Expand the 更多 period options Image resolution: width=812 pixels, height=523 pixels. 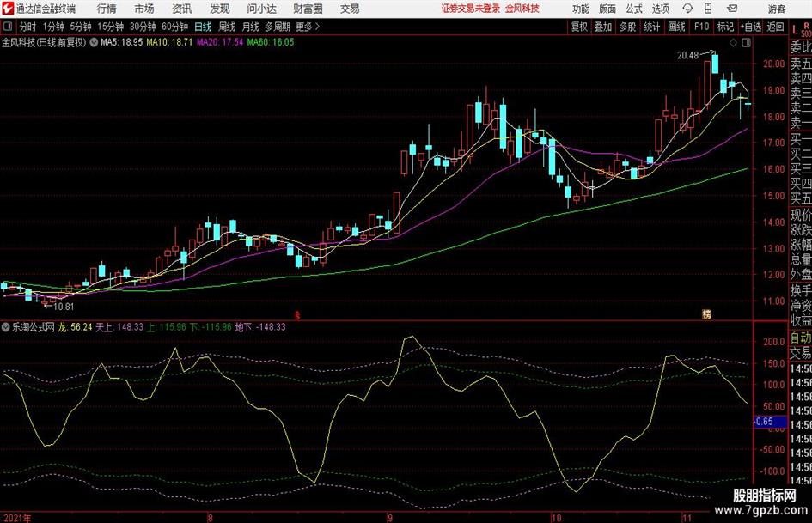point(308,27)
